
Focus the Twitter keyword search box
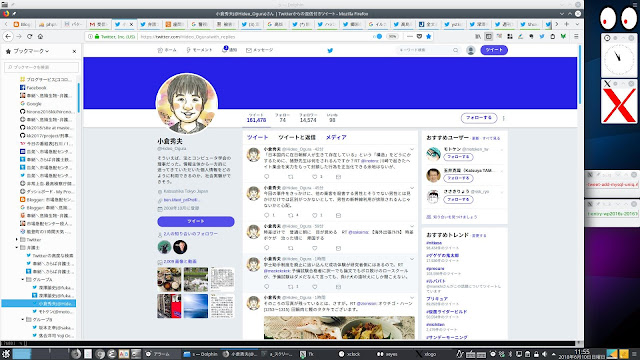428,50
